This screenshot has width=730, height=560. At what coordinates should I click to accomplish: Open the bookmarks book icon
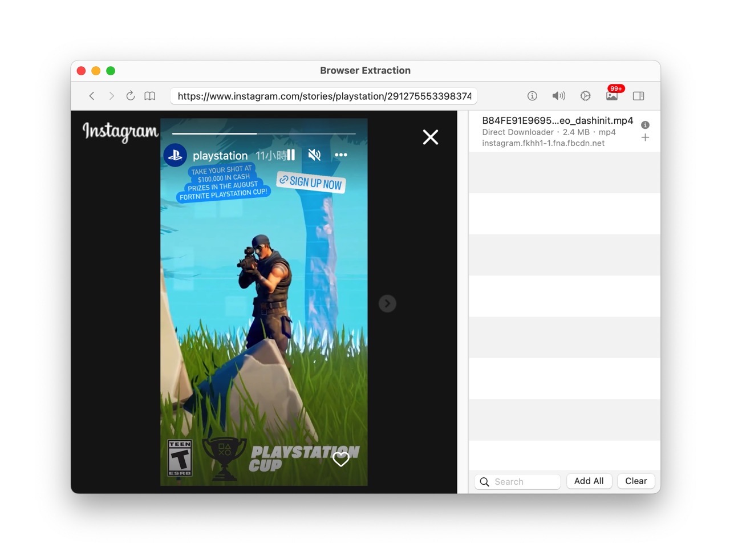(150, 96)
